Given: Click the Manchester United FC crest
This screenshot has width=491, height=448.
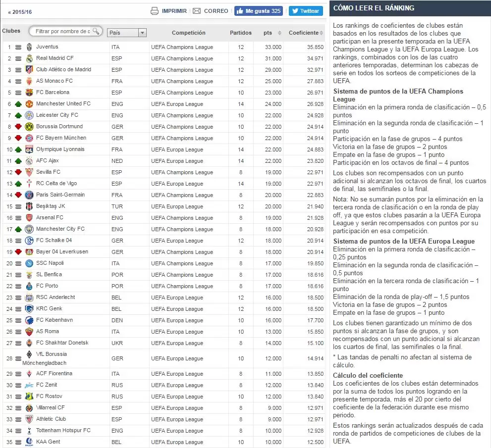Looking at the screenshot, I should (x=29, y=104).
